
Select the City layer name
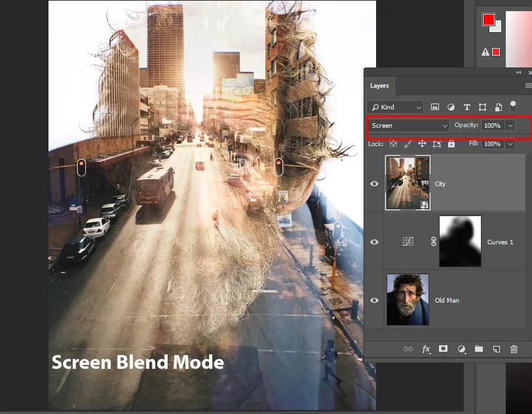[x=440, y=183]
